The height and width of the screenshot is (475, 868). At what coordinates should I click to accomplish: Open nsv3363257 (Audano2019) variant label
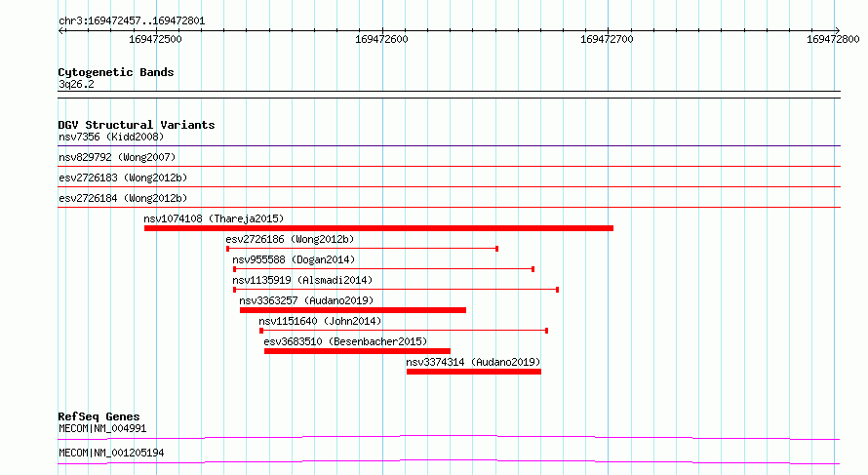click(x=306, y=300)
